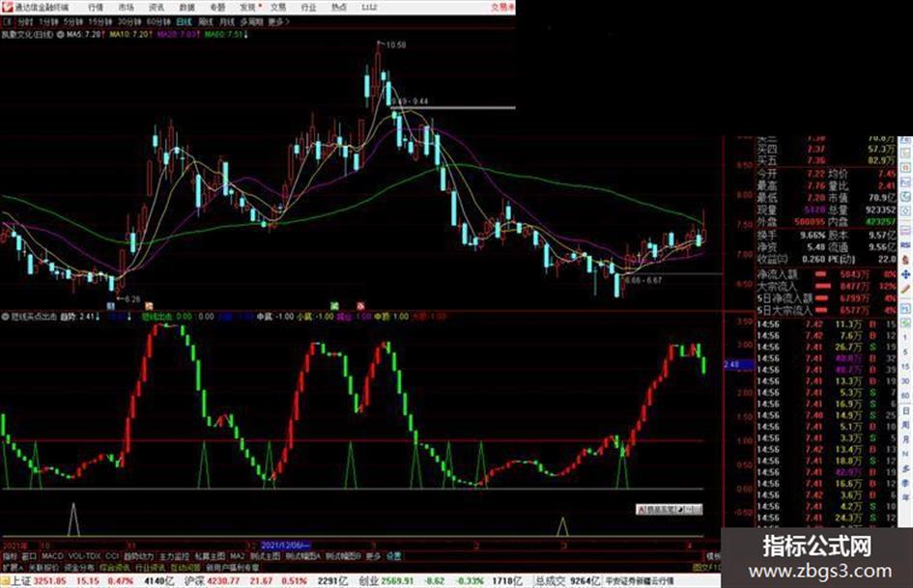Select the 日线 daily chart period
The image size is (913, 588).
pos(184,22)
